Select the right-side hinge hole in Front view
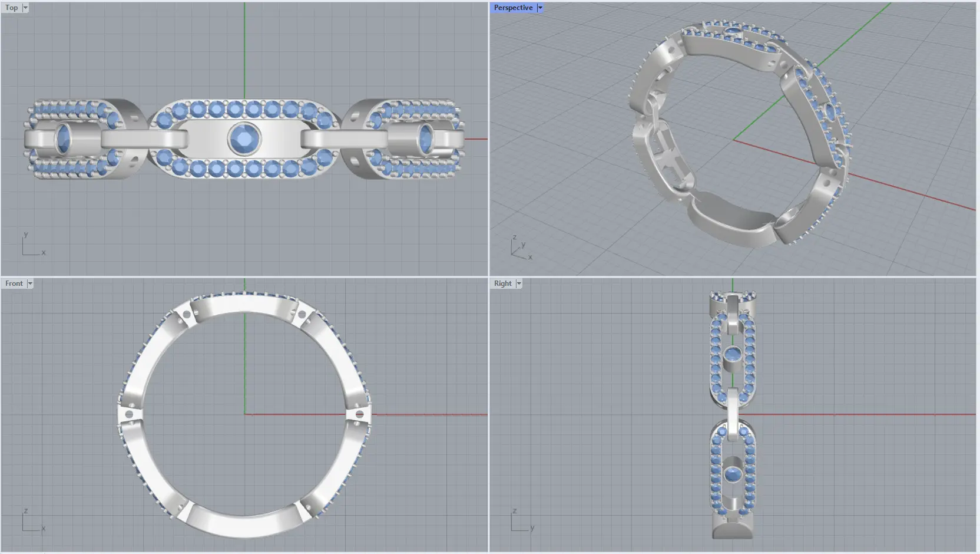Screen dimensions: 980x554 [x=359, y=415]
